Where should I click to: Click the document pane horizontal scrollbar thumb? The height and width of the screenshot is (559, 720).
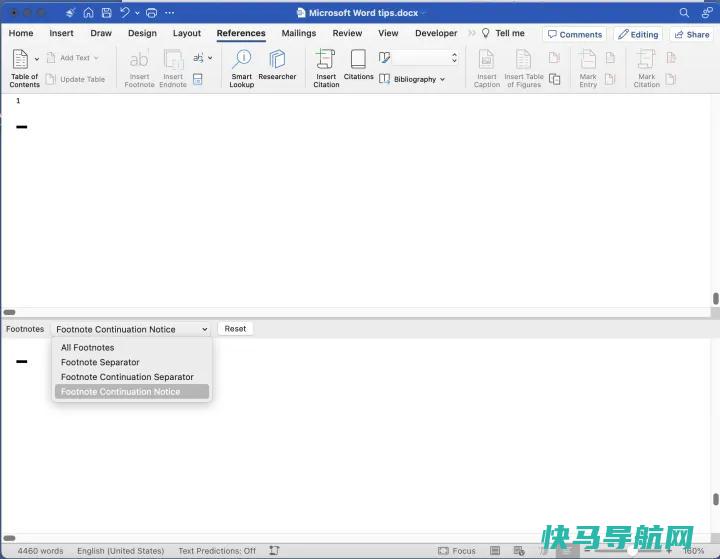coord(9,312)
